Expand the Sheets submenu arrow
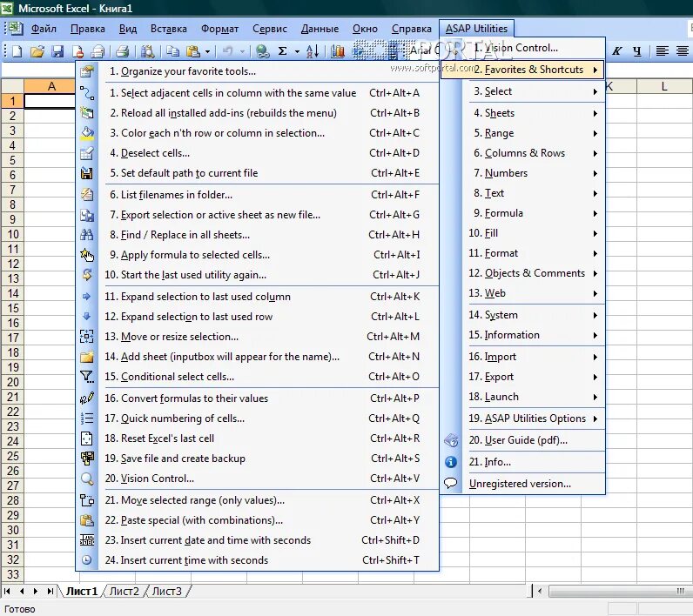The width and height of the screenshot is (693, 616). 595,113
